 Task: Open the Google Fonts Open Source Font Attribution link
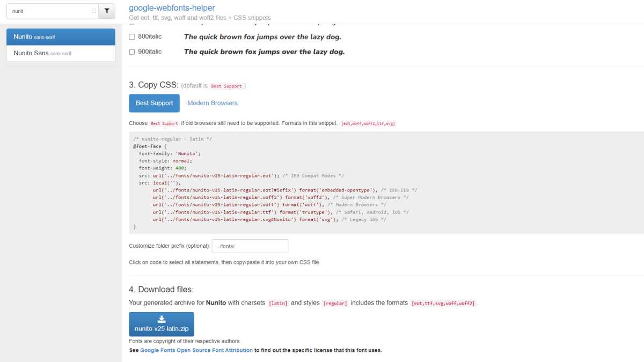point(196,350)
